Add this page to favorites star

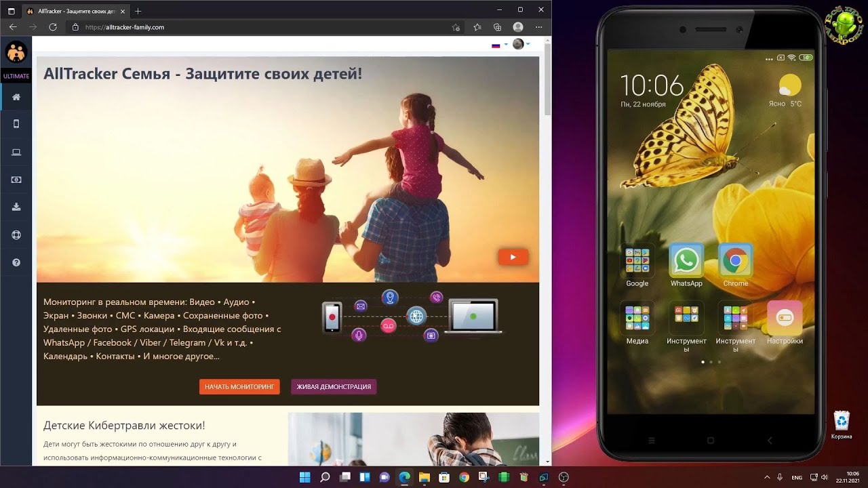456,27
